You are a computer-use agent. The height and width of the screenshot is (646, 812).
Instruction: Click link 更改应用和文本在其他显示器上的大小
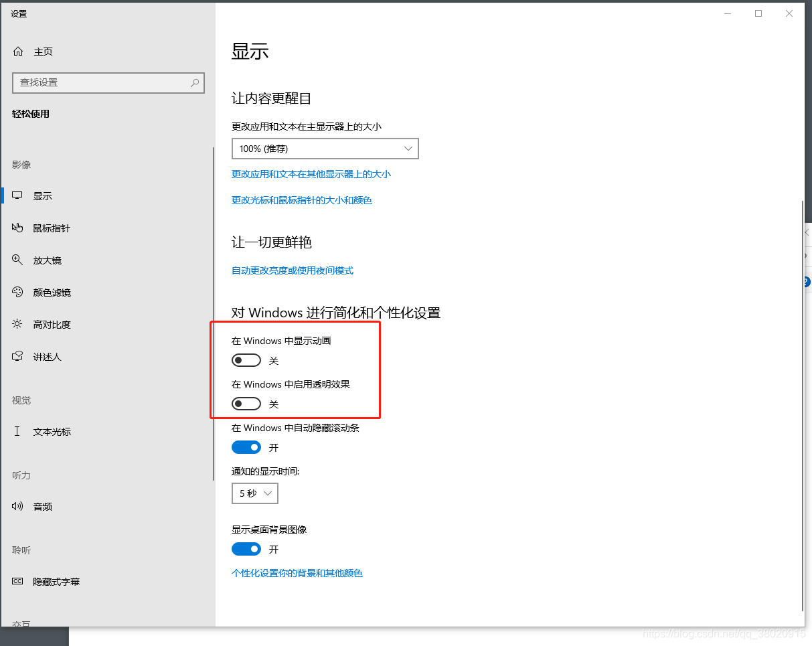(311, 174)
